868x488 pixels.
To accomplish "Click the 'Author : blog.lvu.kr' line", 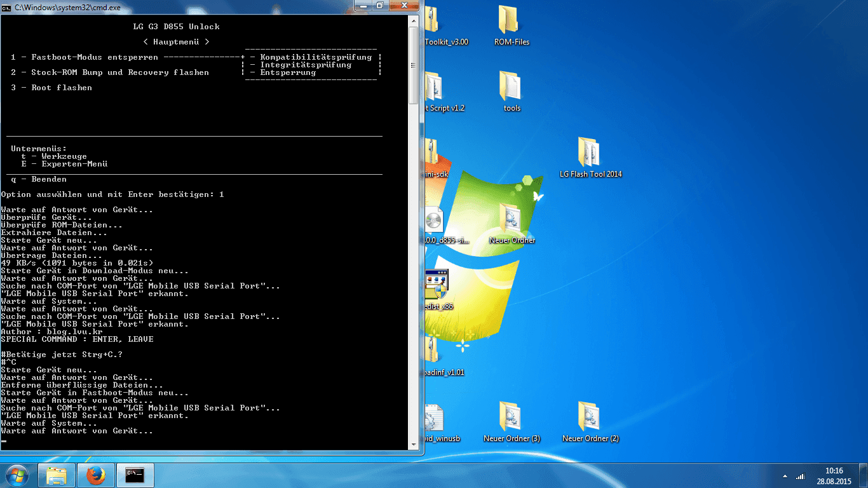I will pos(51,332).
